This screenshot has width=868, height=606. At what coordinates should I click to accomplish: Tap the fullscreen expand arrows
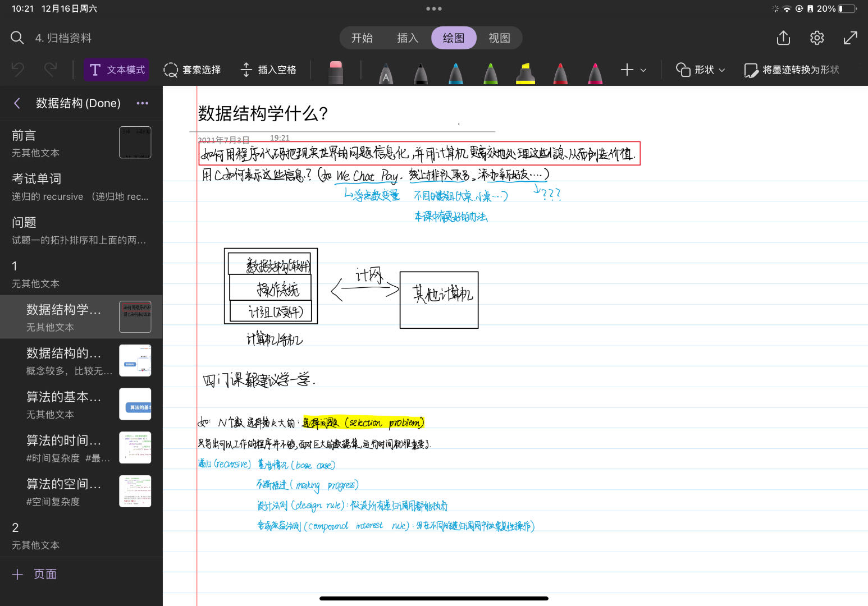point(851,38)
